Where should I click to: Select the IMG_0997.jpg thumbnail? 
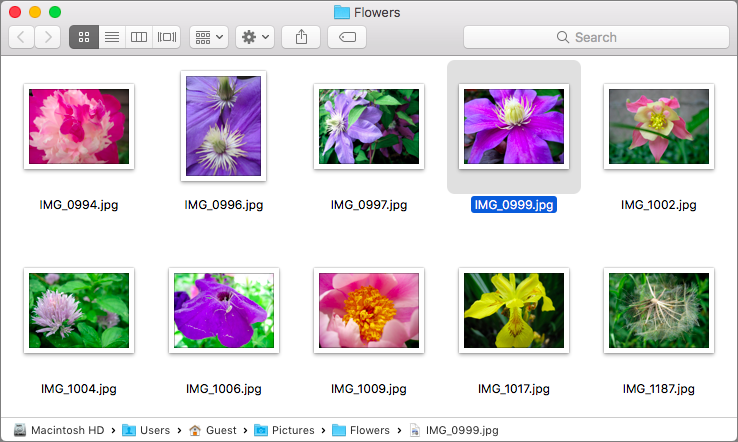point(369,127)
